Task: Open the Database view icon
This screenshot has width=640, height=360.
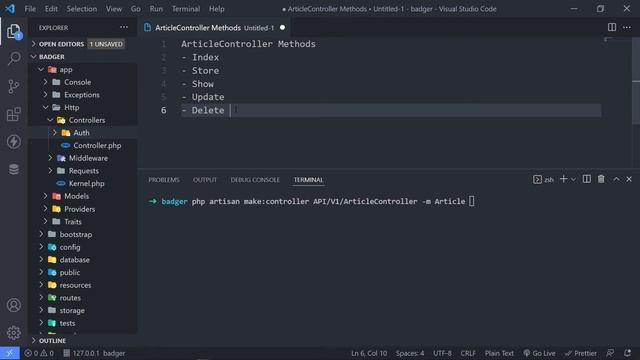Action: 14,169
